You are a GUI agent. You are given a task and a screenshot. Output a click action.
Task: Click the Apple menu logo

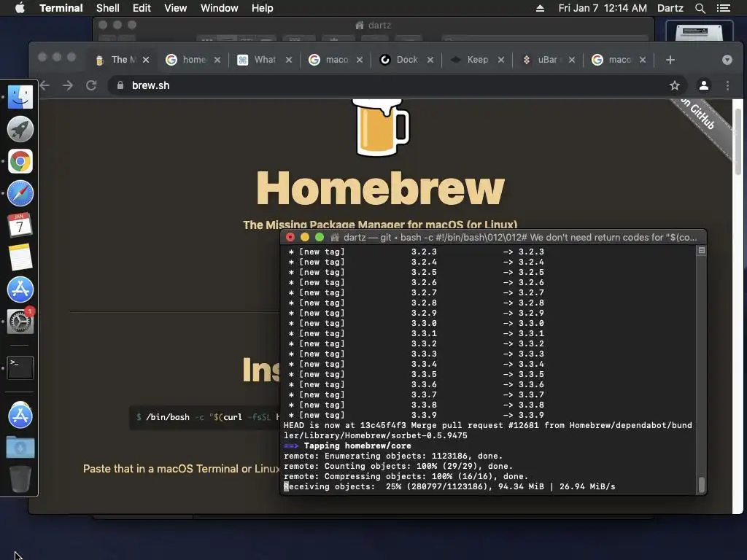pos(20,8)
